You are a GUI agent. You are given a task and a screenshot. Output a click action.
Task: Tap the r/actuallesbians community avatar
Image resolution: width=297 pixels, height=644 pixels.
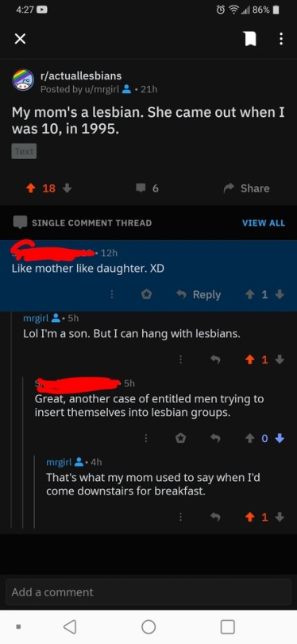click(22, 80)
